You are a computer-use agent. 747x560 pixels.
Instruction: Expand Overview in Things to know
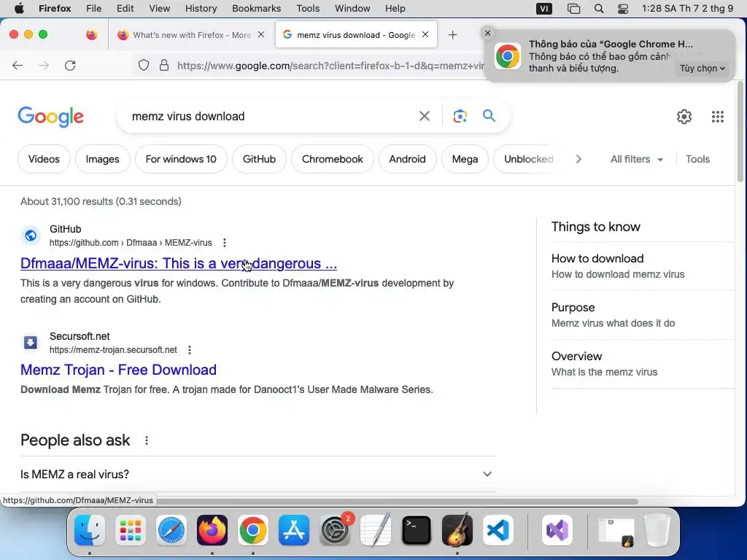[643, 364]
